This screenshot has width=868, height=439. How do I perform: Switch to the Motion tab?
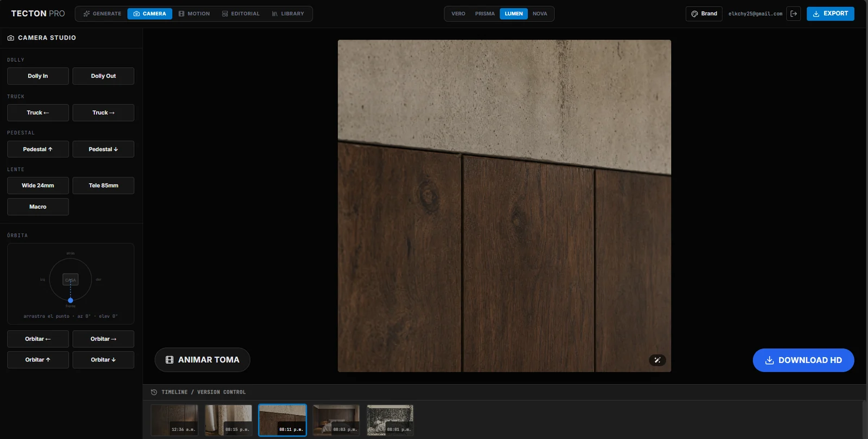click(x=194, y=14)
